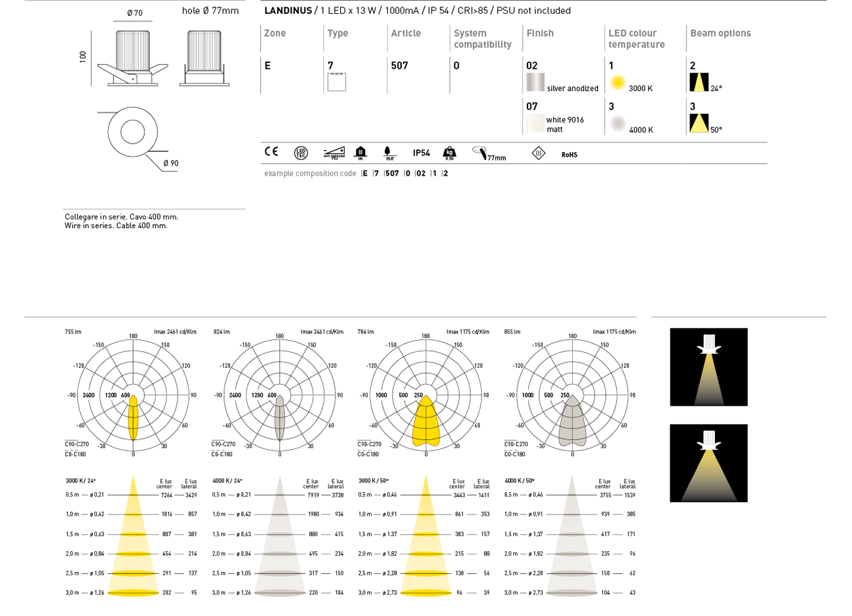This screenshot has height=616, width=852.
Task: Click the 77mm cut-out hole saw icon
Action: click(489, 153)
